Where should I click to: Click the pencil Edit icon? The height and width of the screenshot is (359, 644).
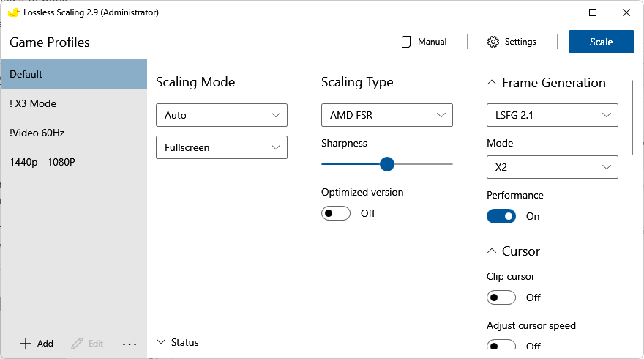click(x=77, y=344)
